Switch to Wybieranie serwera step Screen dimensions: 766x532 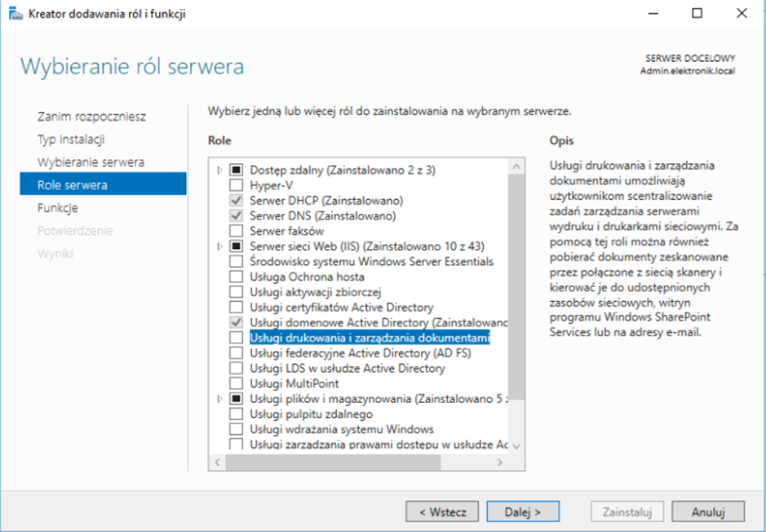tap(91, 162)
